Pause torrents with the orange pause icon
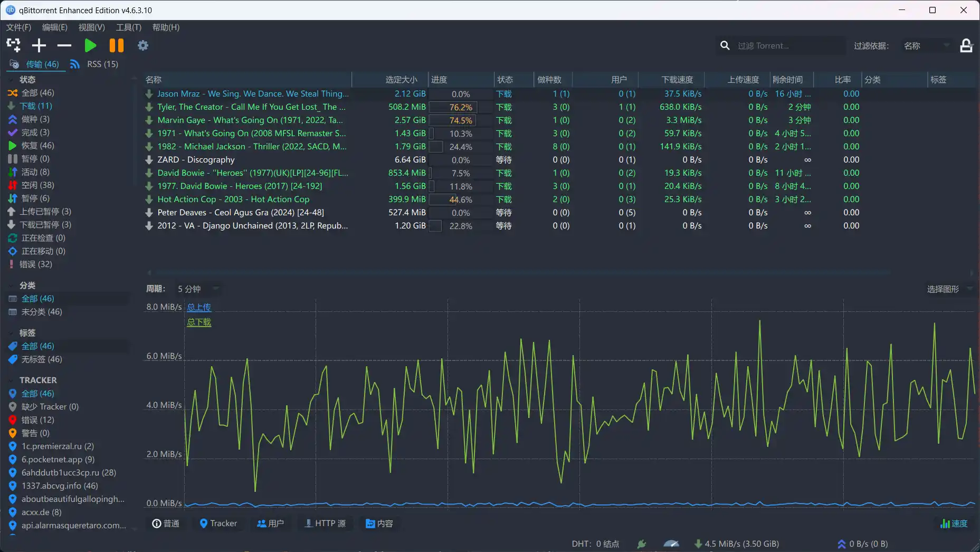 click(116, 45)
